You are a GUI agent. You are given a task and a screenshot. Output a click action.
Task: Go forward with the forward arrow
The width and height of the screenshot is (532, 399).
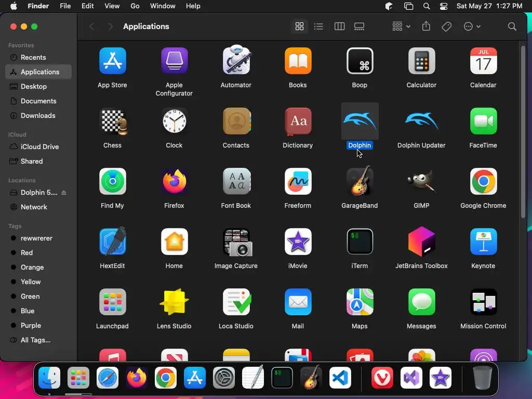point(110,26)
